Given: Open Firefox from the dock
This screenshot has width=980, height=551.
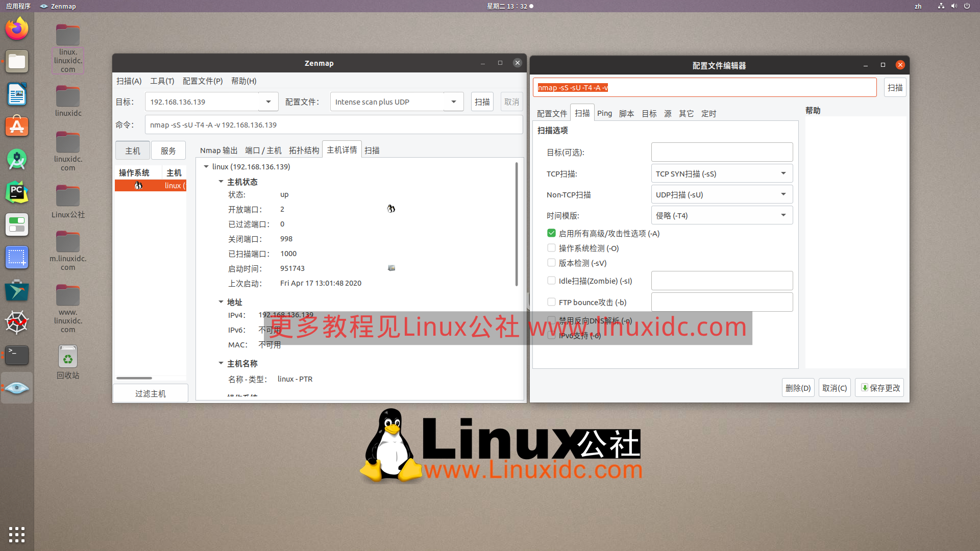Looking at the screenshot, I should [17, 29].
